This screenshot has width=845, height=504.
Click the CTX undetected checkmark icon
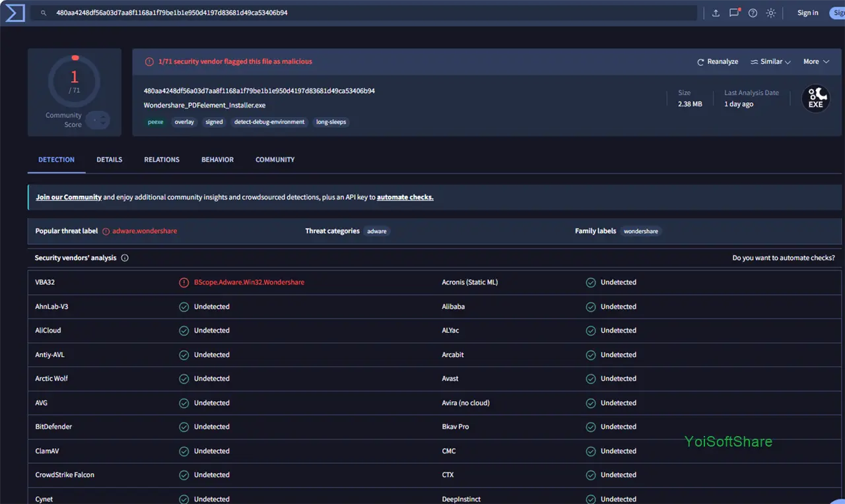click(x=591, y=475)
